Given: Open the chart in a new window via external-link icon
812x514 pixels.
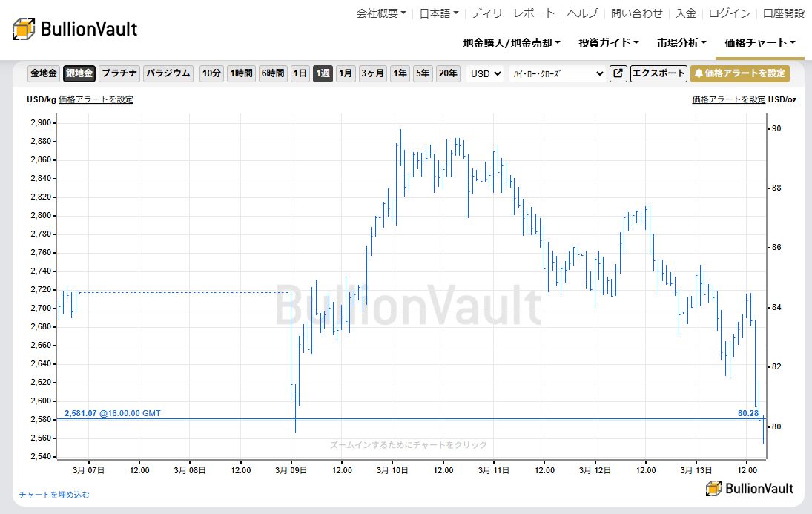Looking at the screenshot, I should point(618,73).
